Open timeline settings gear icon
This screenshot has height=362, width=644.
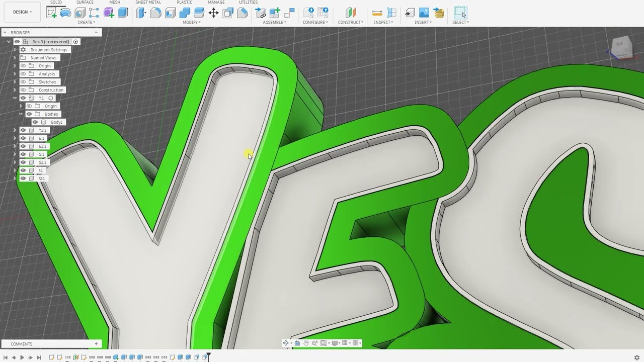click(x=637, y=357)
